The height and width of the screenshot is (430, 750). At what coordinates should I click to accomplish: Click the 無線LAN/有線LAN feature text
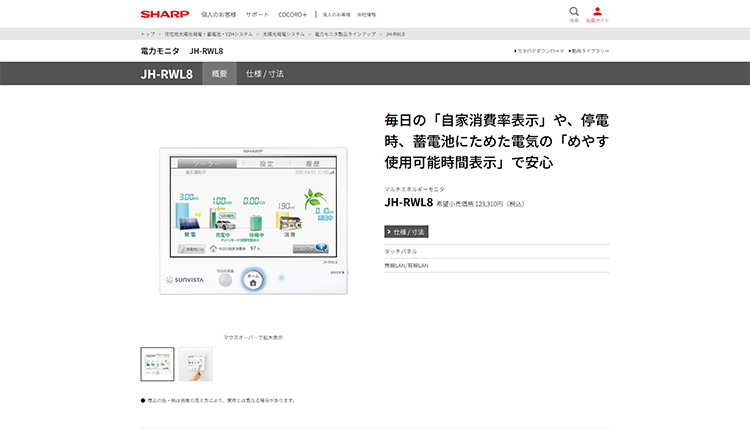[x=406, y=265]
